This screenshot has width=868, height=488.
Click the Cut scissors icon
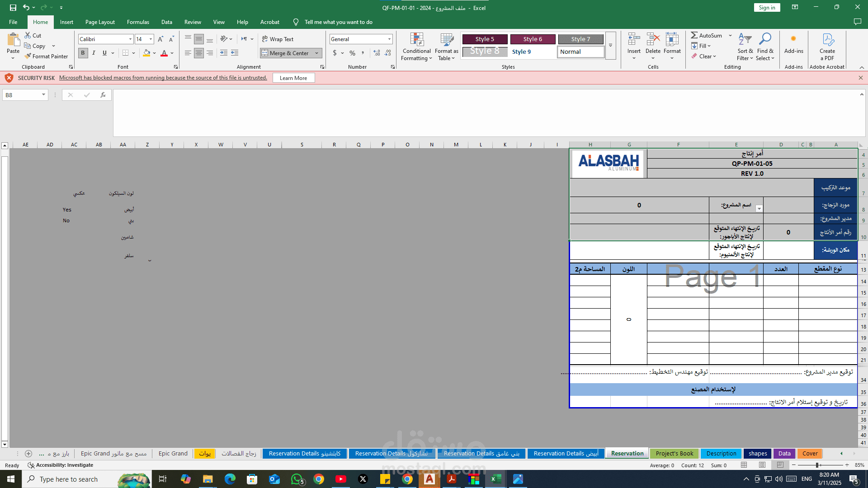[x=28, y=35]
